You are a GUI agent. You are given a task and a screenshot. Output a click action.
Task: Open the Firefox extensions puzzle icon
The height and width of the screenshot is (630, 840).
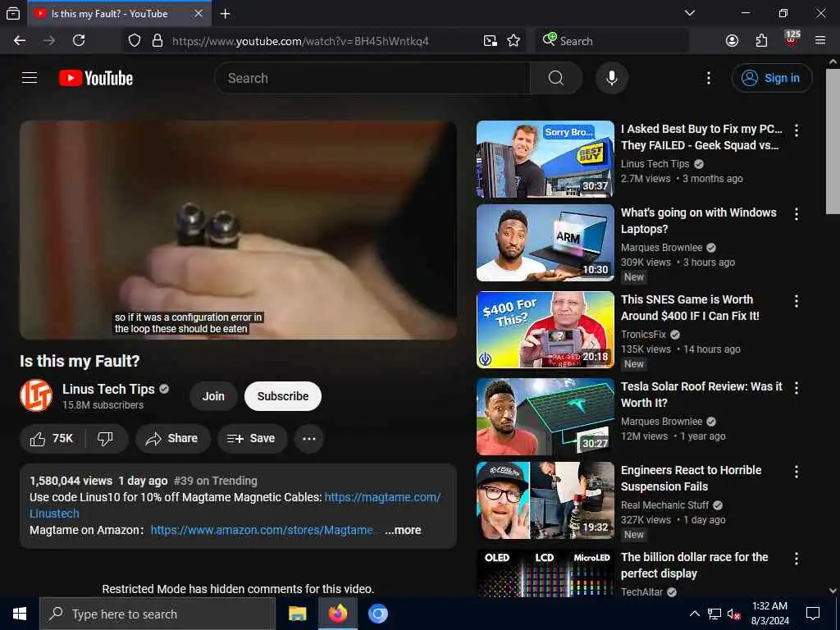click(762, 41)
